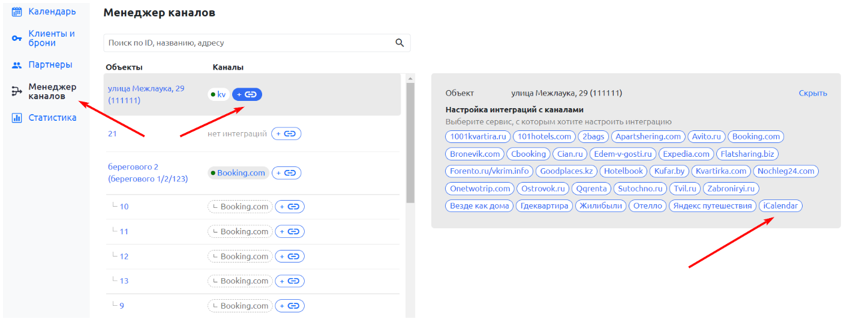
Task: Add a channel link for улица Межлаука, 29
Action: [x=247, y=94]
